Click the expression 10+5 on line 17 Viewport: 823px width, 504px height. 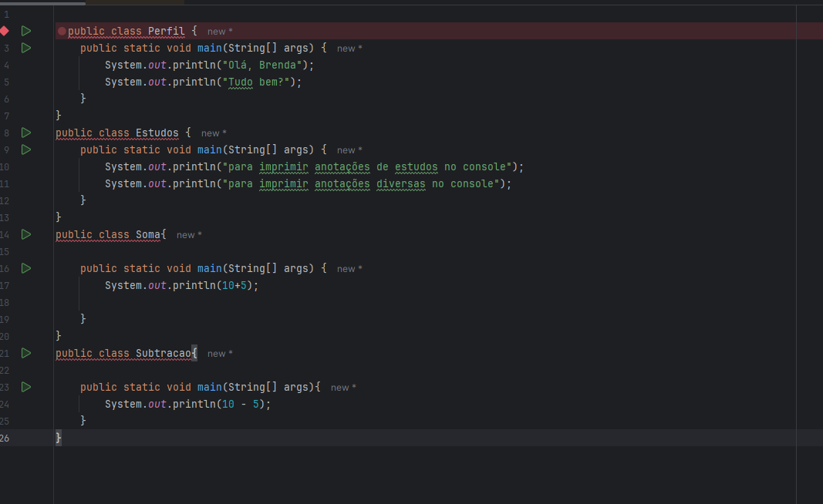click(x=234, y=285)
